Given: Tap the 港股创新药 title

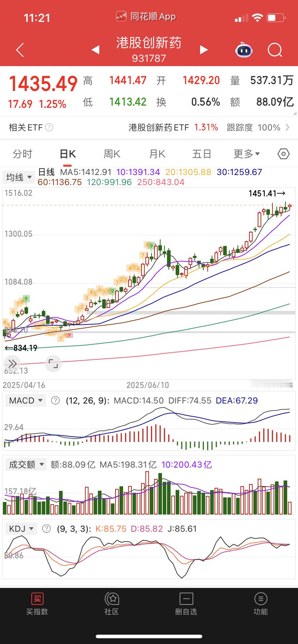Looking at the screenshot, I should (x=149, y=43).
